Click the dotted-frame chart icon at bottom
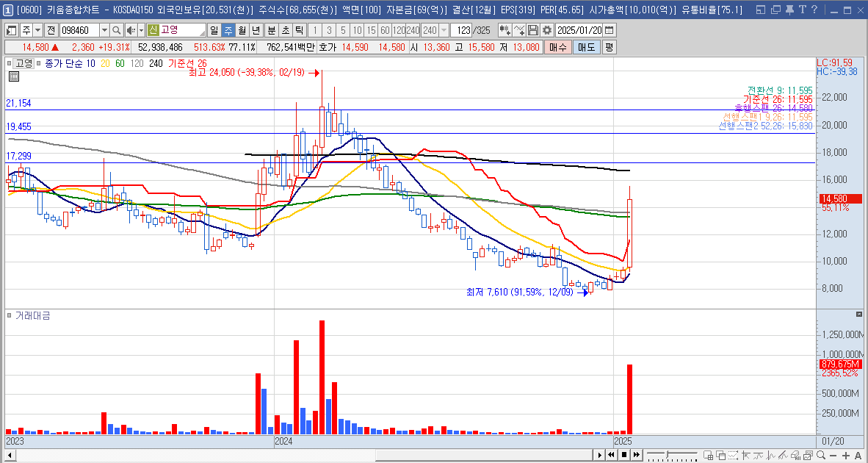 click(x=734, y=455)
